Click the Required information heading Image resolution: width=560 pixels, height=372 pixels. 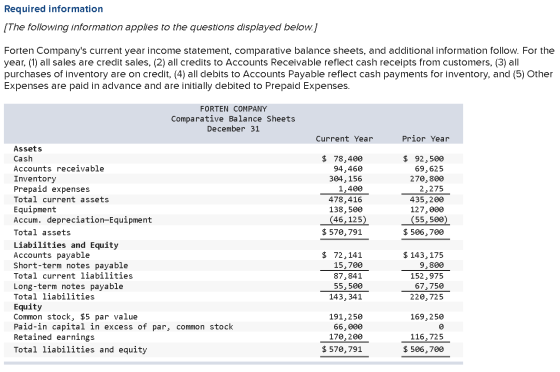pyautogui.click(x=54, y=9)
